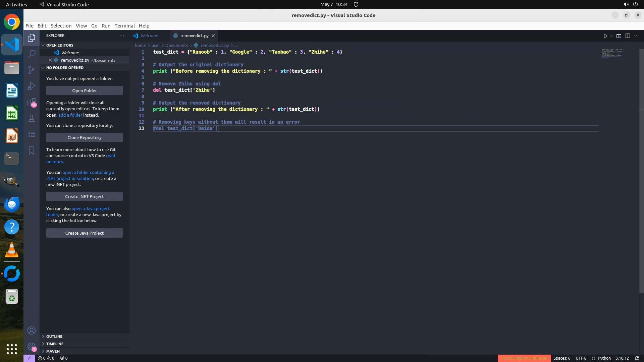Open run options dropdown arrow beside play
This screenshot has height=362, width=644.
point(611,36)
